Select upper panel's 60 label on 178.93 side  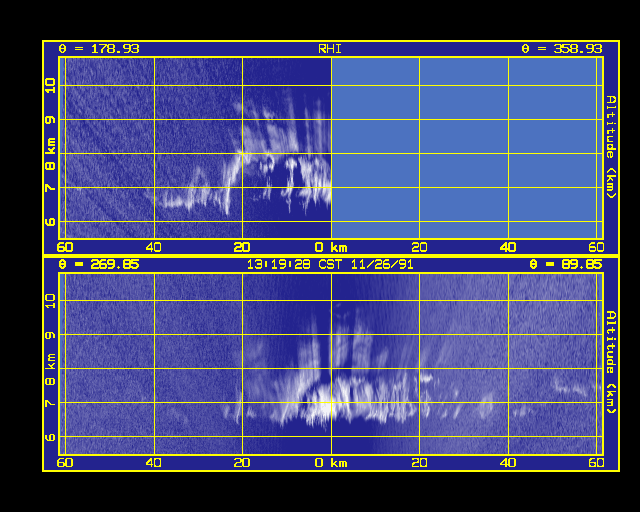[x=65, y=247]
